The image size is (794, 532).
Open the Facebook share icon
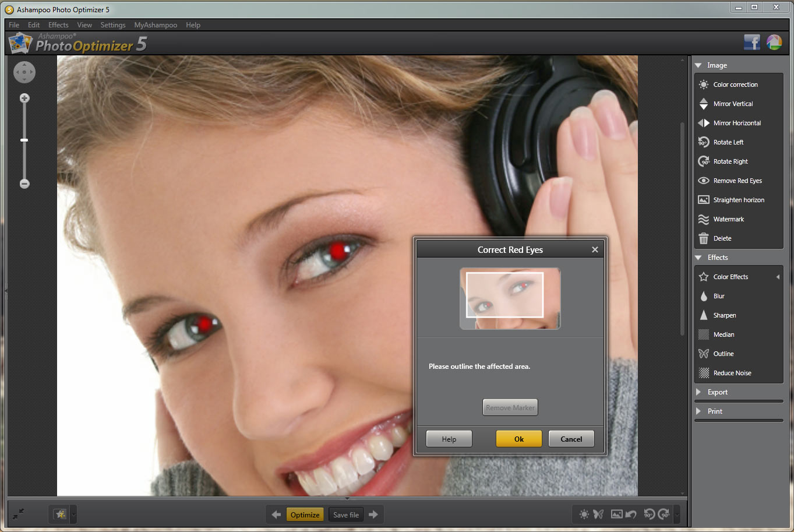coord(751,42)
